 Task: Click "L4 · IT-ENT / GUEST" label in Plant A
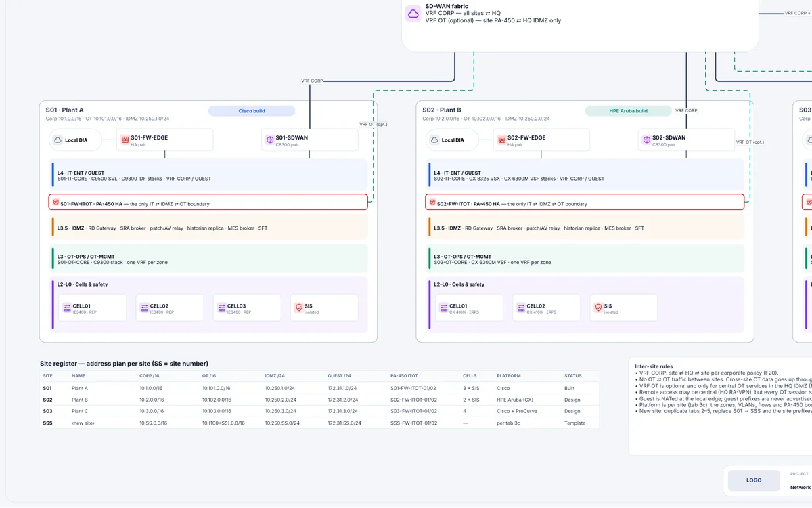80,173
